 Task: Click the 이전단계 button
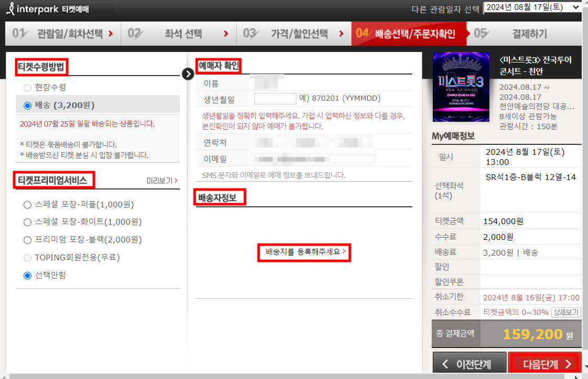[x=469, y=363]
